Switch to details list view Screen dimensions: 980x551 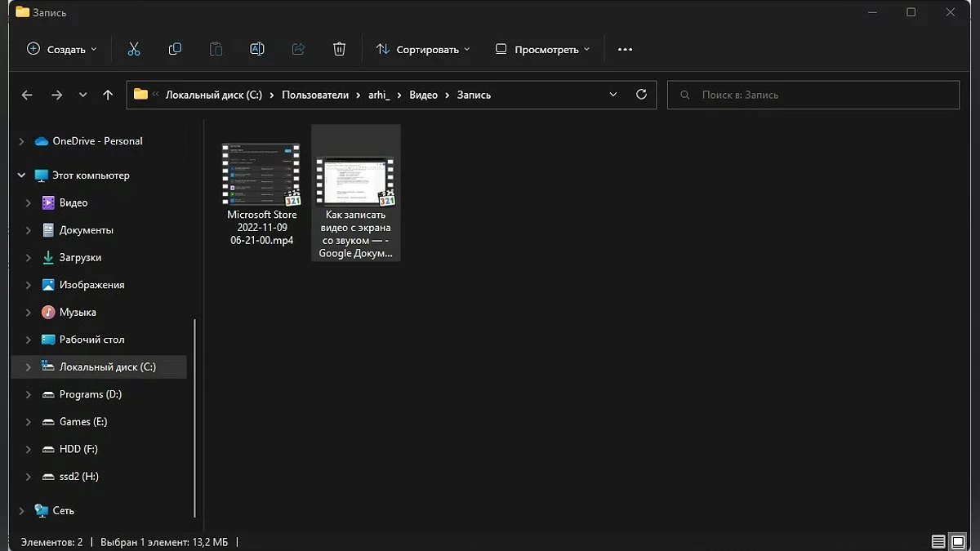(x=938, y=542)
